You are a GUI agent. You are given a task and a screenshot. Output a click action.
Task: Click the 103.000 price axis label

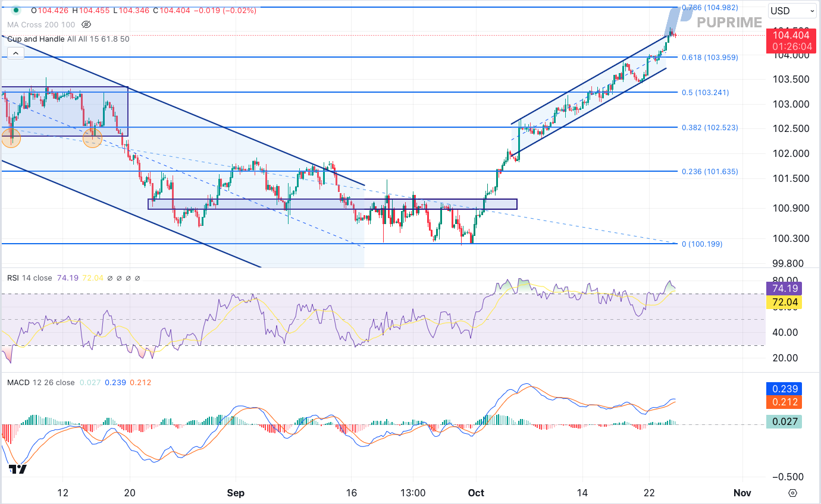790,104
